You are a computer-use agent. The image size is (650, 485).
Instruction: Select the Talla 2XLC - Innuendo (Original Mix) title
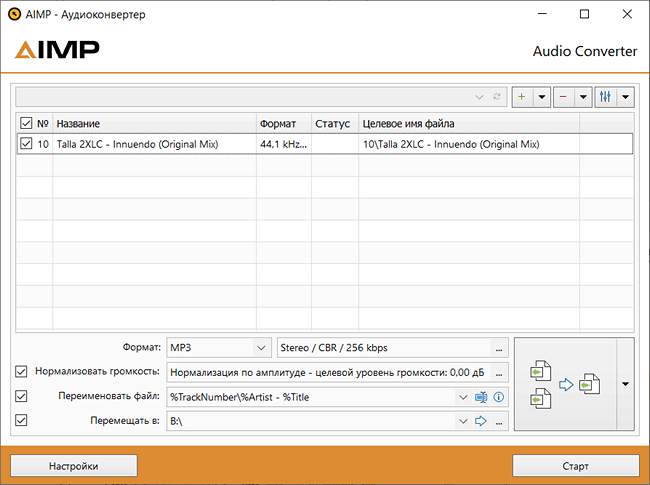point(137,144)
